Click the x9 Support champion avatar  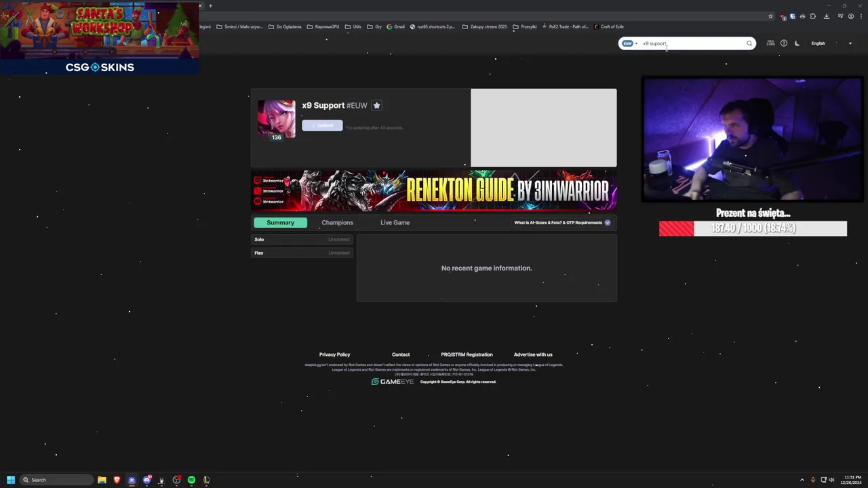(x=276, y=120)
